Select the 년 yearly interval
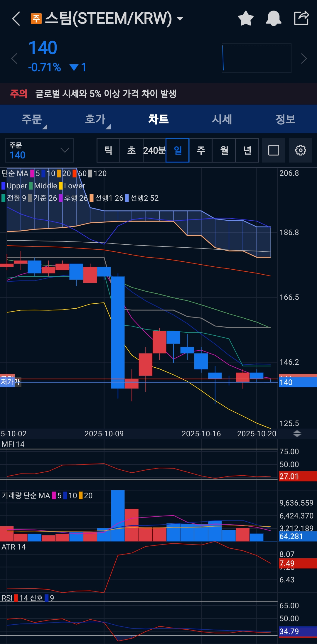This screenshot has width=317, height=644. coord(247,150)
